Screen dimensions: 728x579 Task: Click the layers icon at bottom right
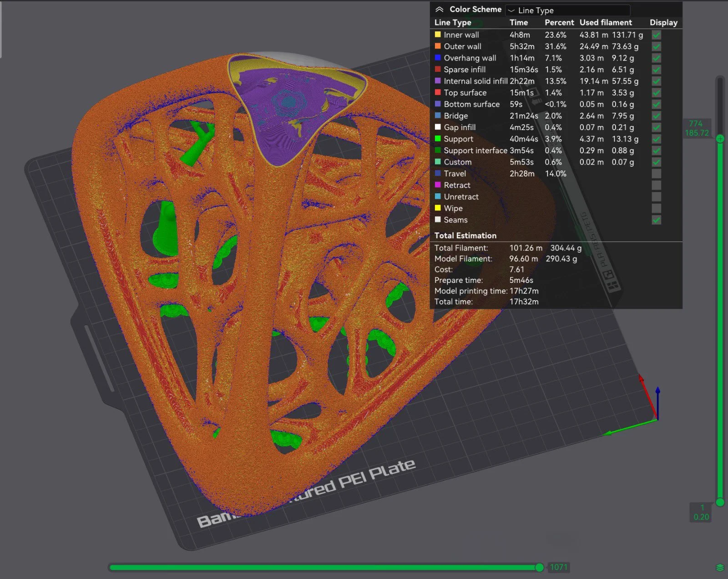(719, 567)
